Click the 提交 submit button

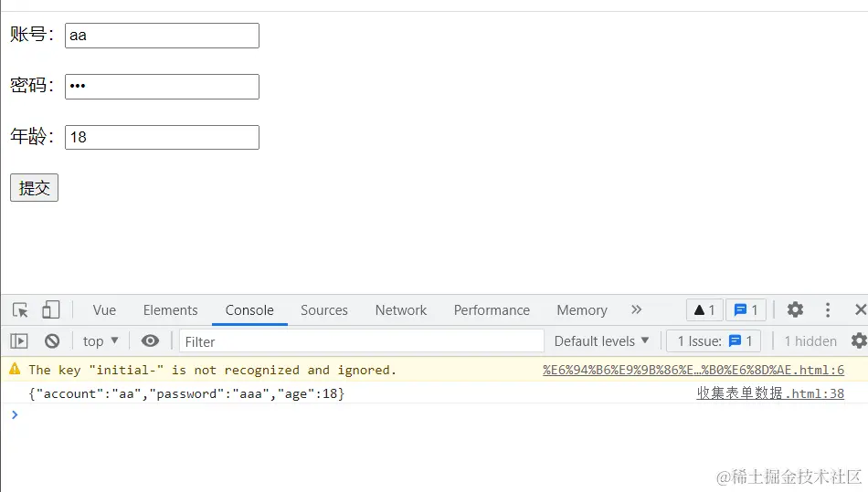click(x=35, y=188)
